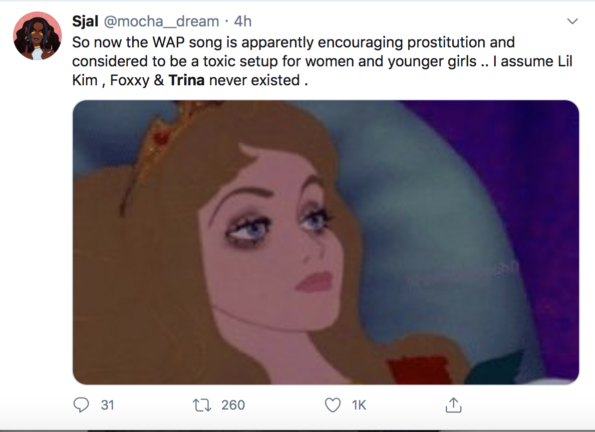595x432 pixels.
Task: Retweet this post using the arrows icon
Action: tap(202, 405)
